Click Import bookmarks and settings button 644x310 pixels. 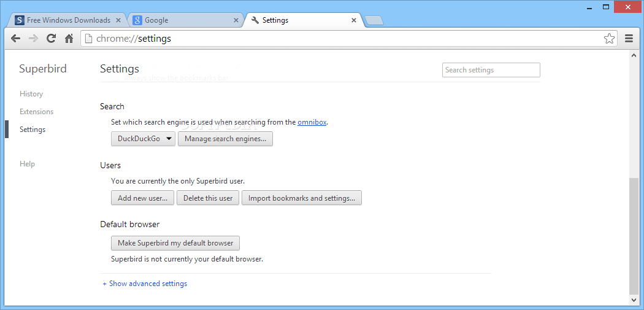302,198
